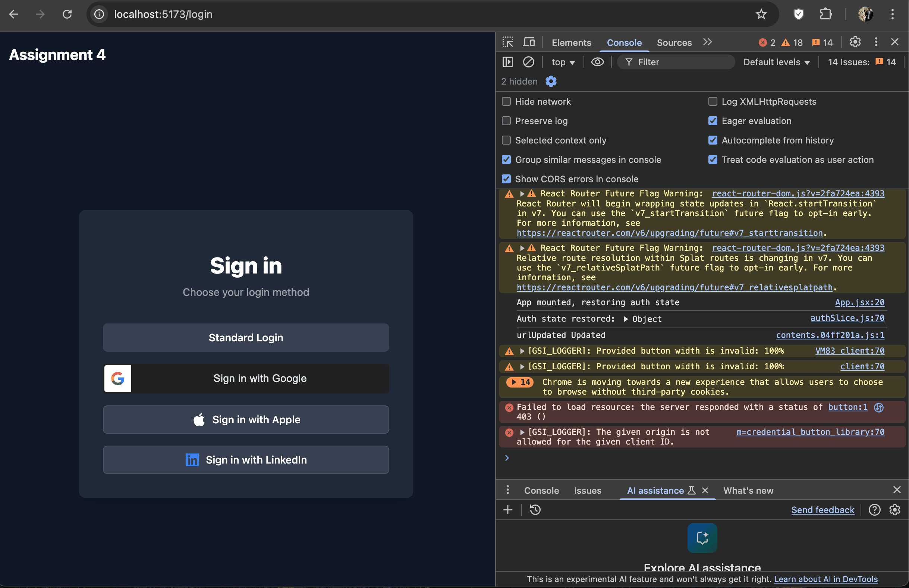Viewport: 909px width, 588px height.
Task: Open the drawer three-dot menu
Action: tap(507, 490)
